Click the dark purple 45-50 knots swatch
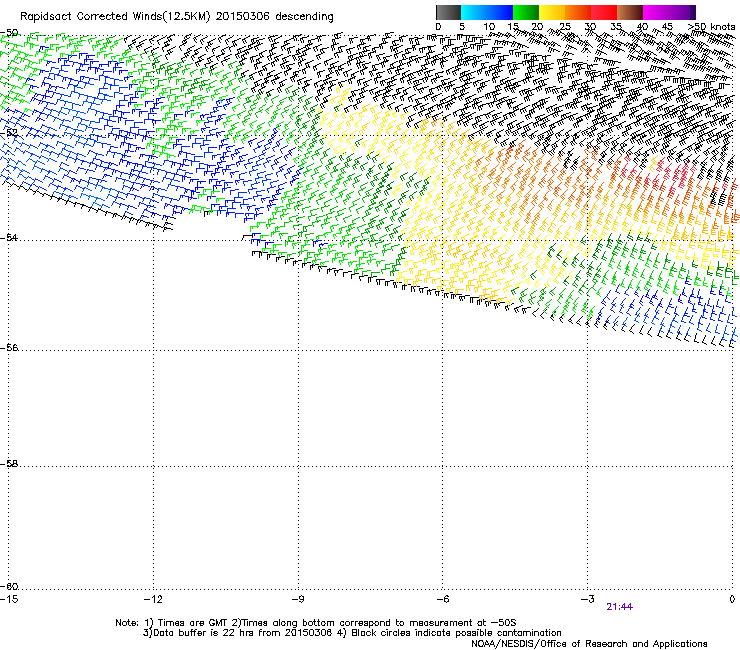Viewport: 740px width, 650px height. [682, 12]
